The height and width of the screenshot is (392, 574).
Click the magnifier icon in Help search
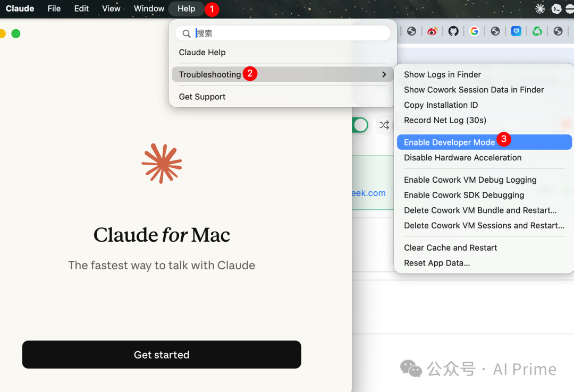point(187,33)
